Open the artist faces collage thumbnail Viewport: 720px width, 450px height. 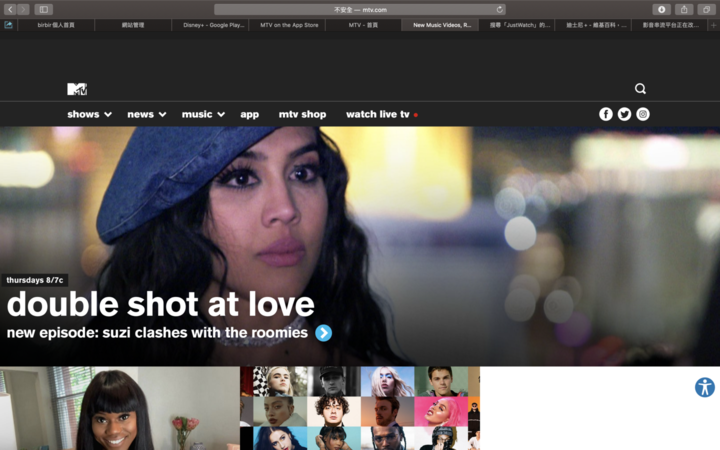tap(360, 408)
